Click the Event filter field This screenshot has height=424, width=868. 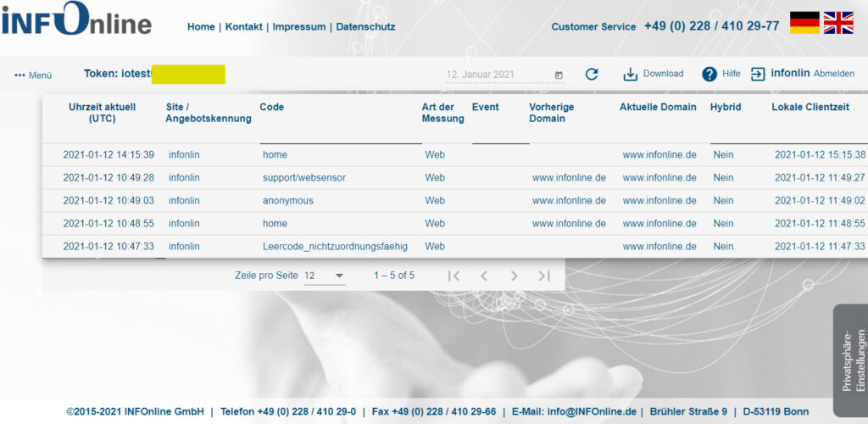coord(500,137)
